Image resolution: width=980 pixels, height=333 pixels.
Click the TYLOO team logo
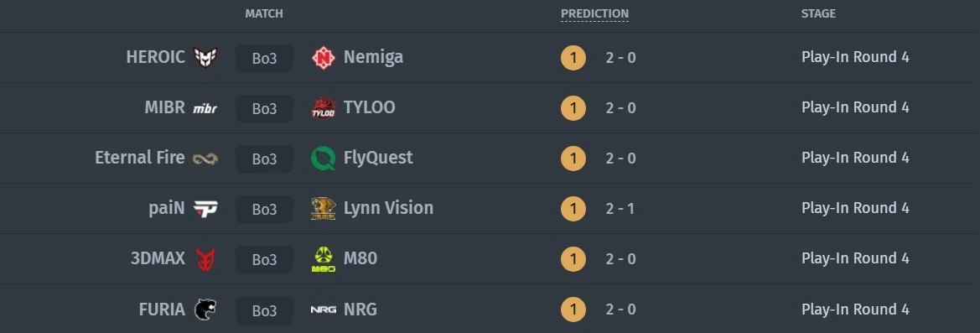pos(323,108)
